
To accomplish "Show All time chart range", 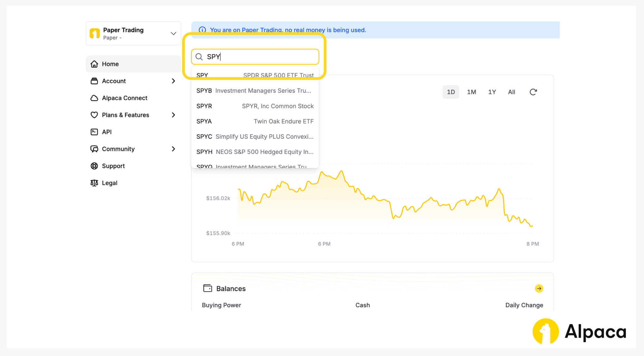I will click(x=511, y=92).
